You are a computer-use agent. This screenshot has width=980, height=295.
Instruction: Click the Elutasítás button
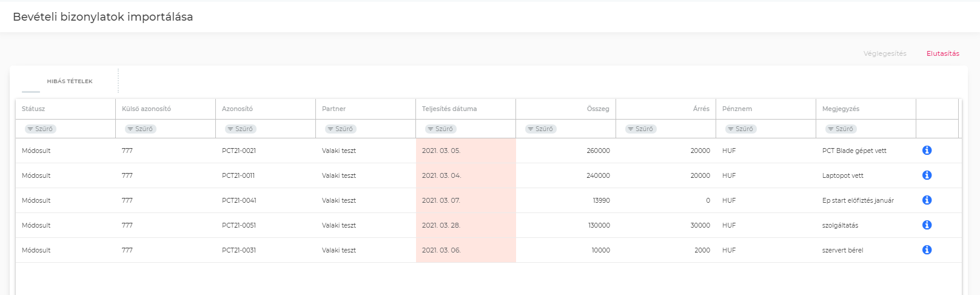pos(942,53)
